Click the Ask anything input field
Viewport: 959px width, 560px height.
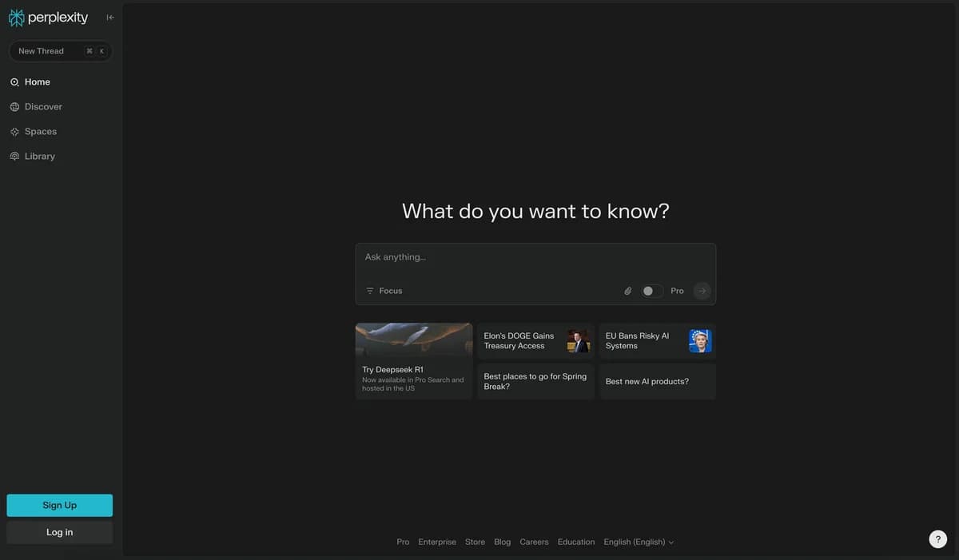(x=535, y=257)
